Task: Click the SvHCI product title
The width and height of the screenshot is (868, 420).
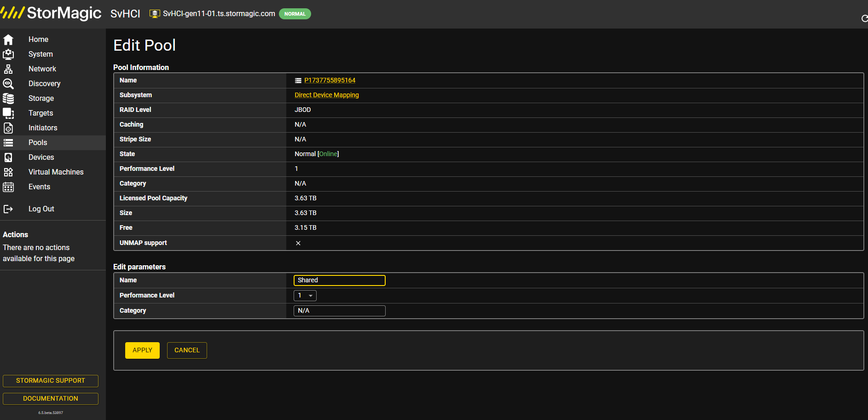Action: click(x=125, y=14)
